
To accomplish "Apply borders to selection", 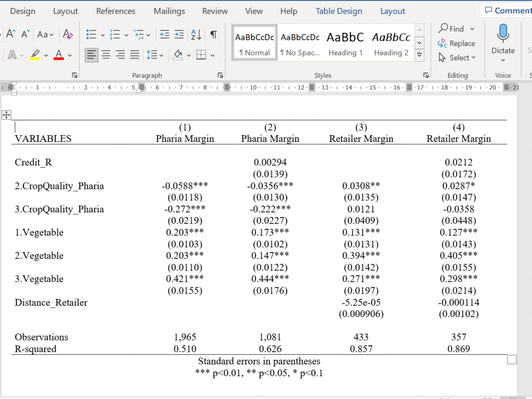I will tap(201, 55).
